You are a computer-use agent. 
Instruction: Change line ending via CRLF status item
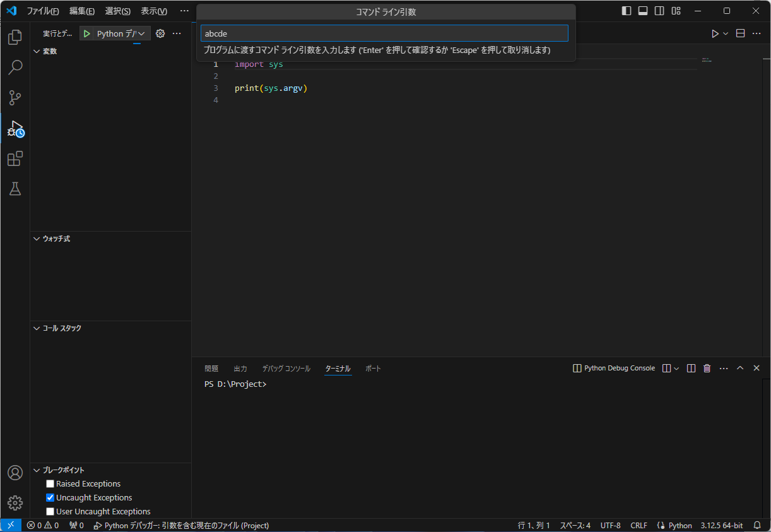639,525
